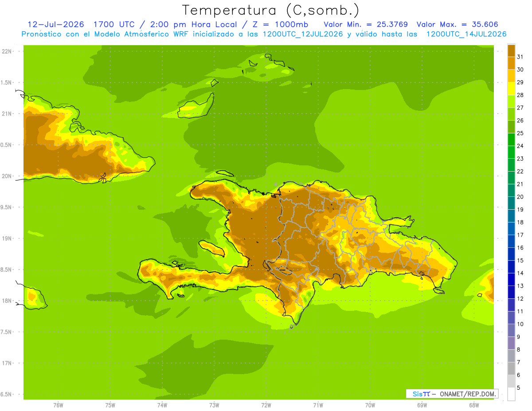Viewport: 532px width, 411px height.
Task: Click the colorbar swatch between 20 and 21
Action: point(511,190)
